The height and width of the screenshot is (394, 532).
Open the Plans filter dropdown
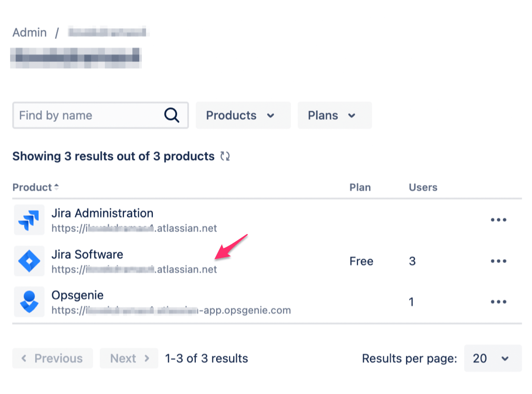tap(335, 116)
